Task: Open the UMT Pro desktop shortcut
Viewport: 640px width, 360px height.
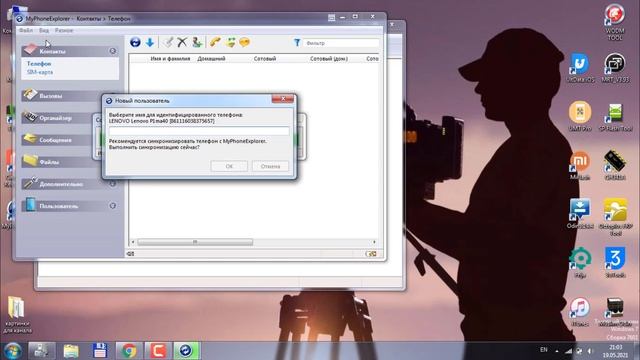Action: pos(580,116)
